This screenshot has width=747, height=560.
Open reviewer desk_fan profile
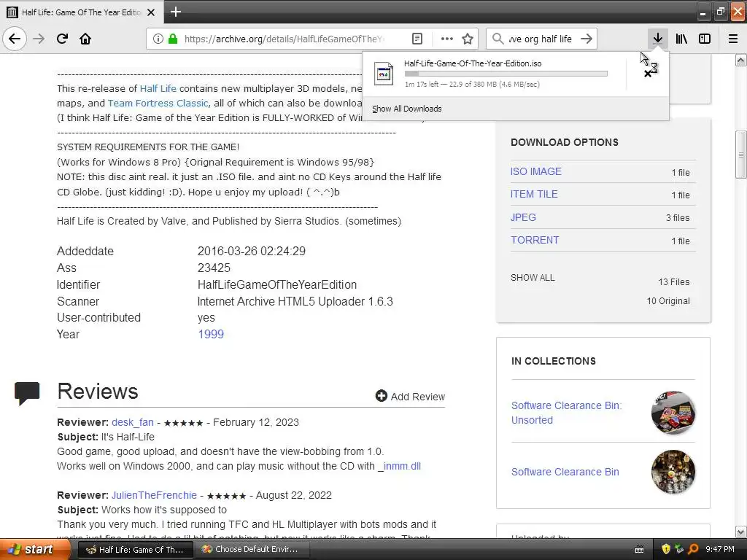133,422
